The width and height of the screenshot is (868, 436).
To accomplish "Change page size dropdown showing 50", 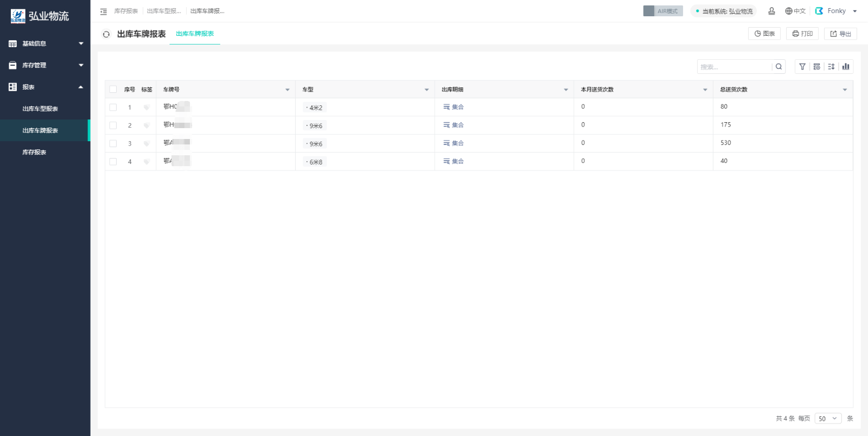I will [x=828, y=419].
